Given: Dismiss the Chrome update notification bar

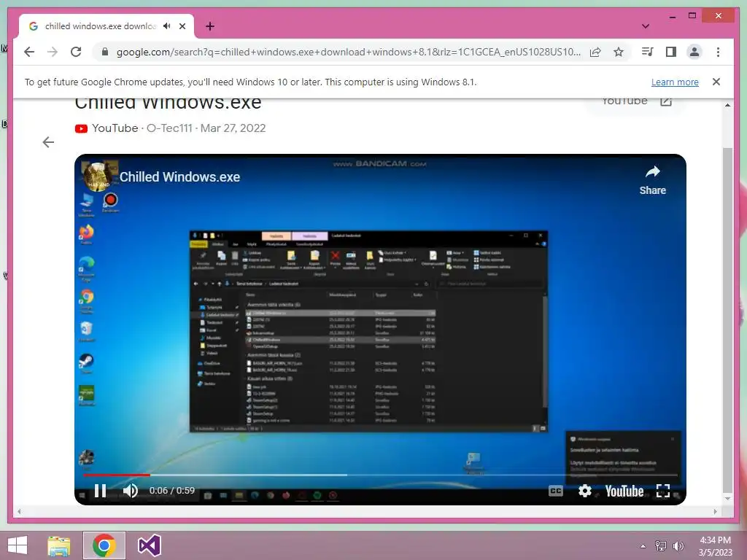Looking at the screenshot, I should 716,82.
